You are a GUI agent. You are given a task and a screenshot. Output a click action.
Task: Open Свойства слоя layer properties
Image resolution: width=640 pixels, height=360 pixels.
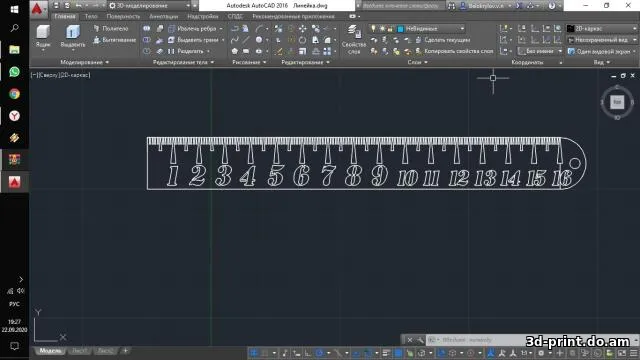(x=353, y=39)
